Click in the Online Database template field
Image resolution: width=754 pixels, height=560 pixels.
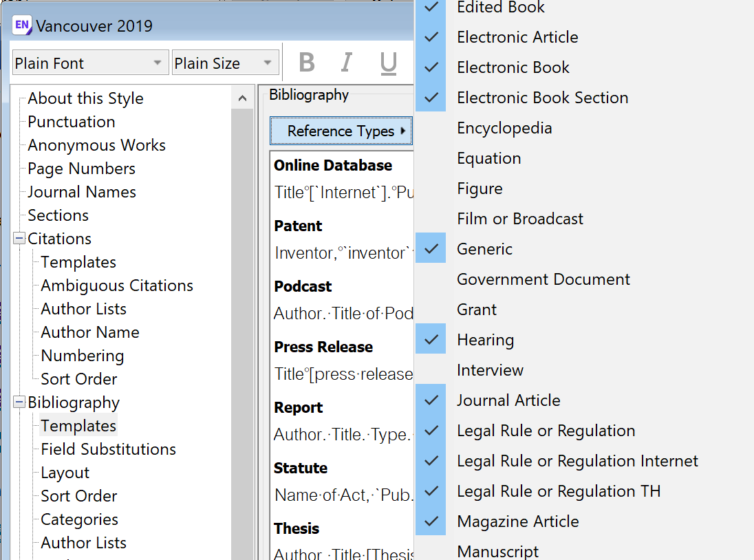[343, 193]
